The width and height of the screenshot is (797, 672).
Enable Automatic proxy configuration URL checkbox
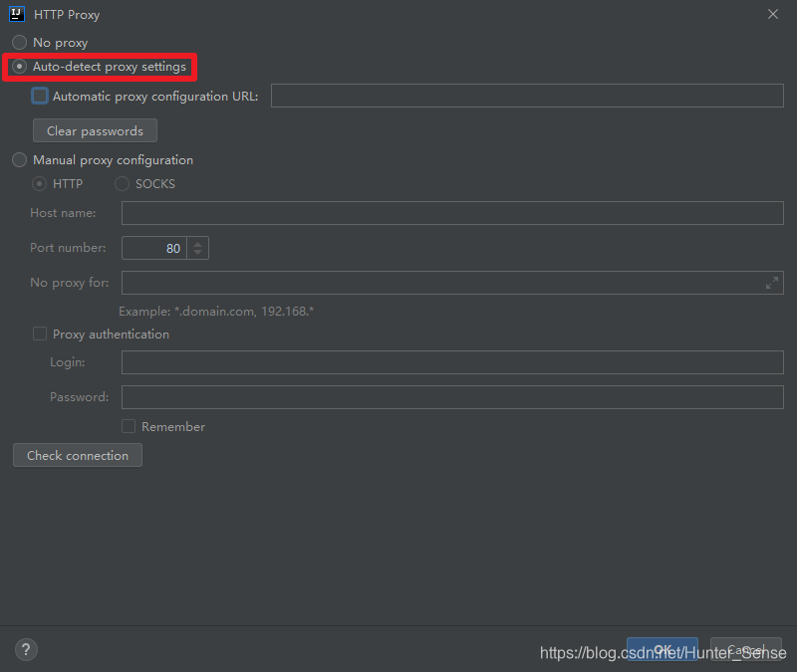40,96
